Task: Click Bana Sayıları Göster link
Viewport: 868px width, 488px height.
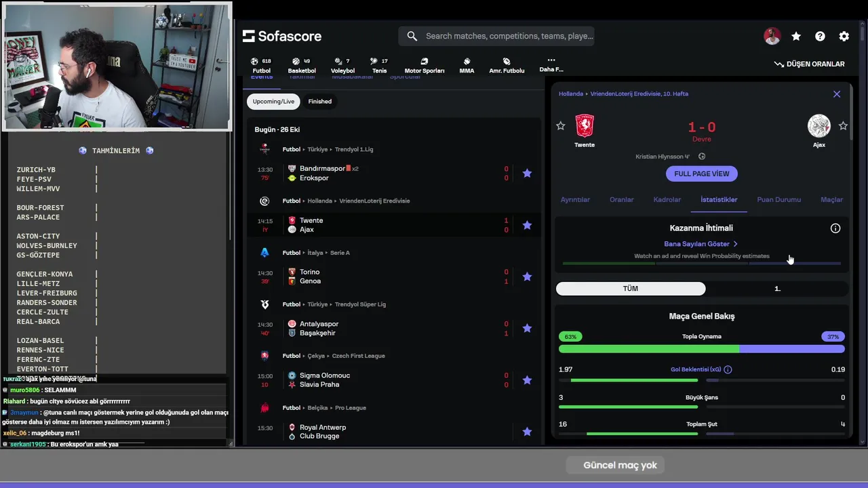Action: [x=701, y=244]
